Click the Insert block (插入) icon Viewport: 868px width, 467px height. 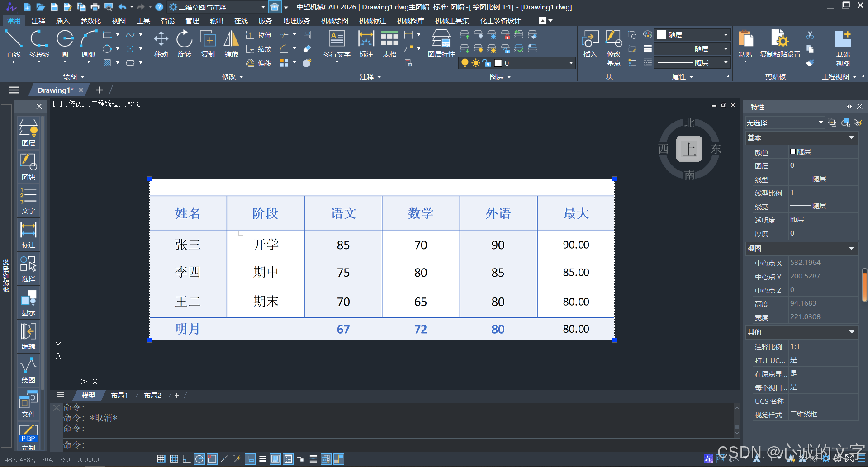(590, 44)
